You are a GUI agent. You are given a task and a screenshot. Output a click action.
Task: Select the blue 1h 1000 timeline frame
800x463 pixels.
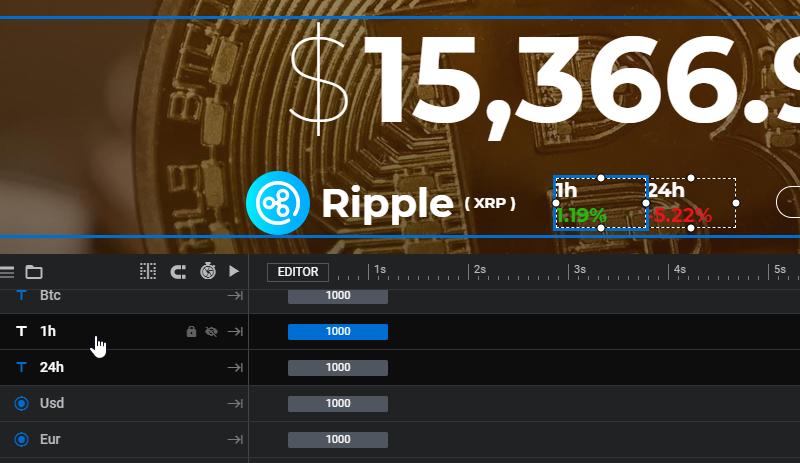[x=338, y=332]
